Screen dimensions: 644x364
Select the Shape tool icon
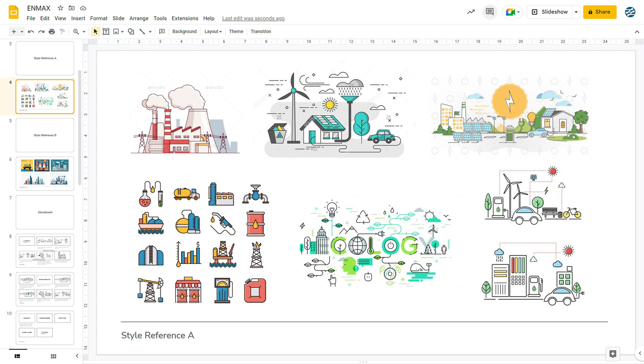[x=131, y=32]
